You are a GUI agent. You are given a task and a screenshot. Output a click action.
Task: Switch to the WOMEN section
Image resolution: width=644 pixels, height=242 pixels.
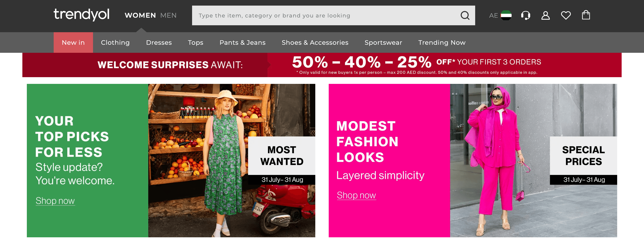140,15
